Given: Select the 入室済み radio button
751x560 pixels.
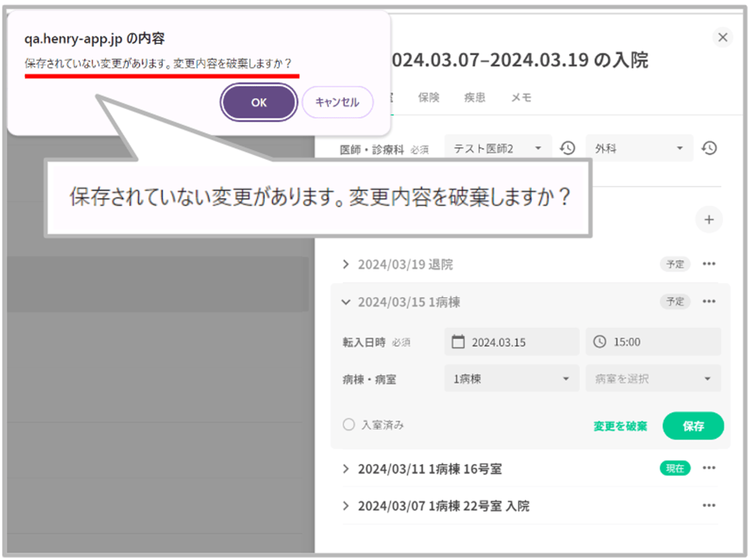Looking at the screenshot, I should pos(348,425).
